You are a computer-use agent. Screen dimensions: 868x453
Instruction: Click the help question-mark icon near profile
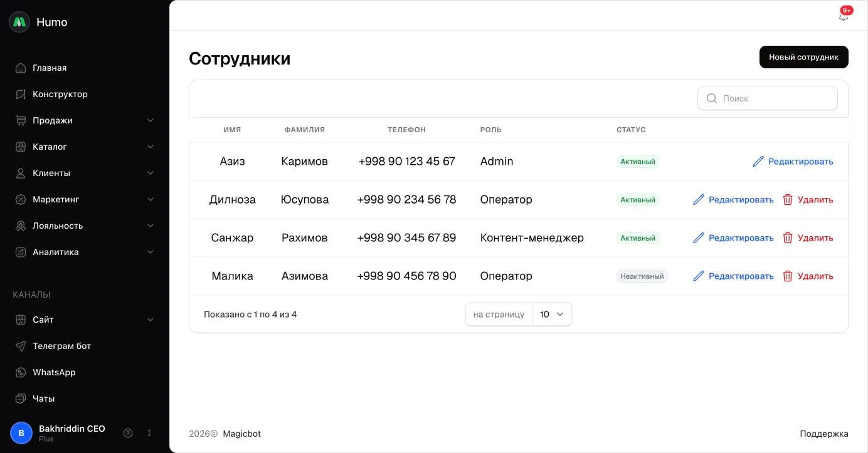[x=128, y=433]
